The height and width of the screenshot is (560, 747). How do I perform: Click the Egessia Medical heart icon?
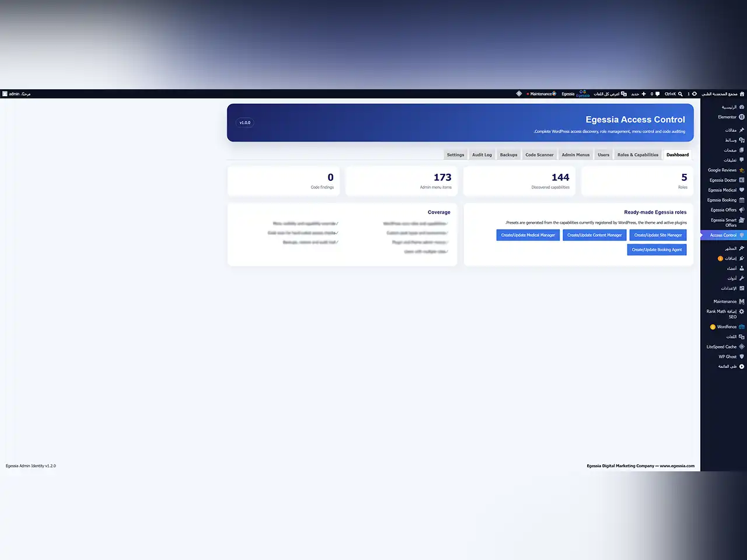click(742, 190)
